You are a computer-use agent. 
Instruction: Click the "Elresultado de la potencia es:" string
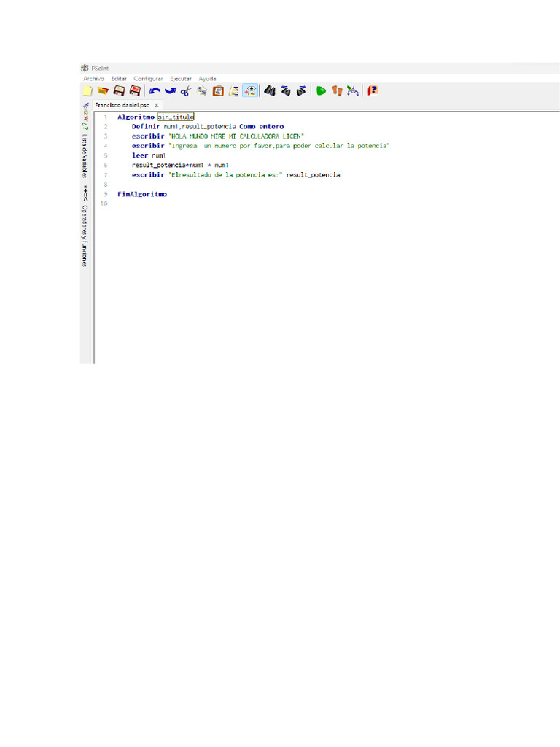coord(226,175)
